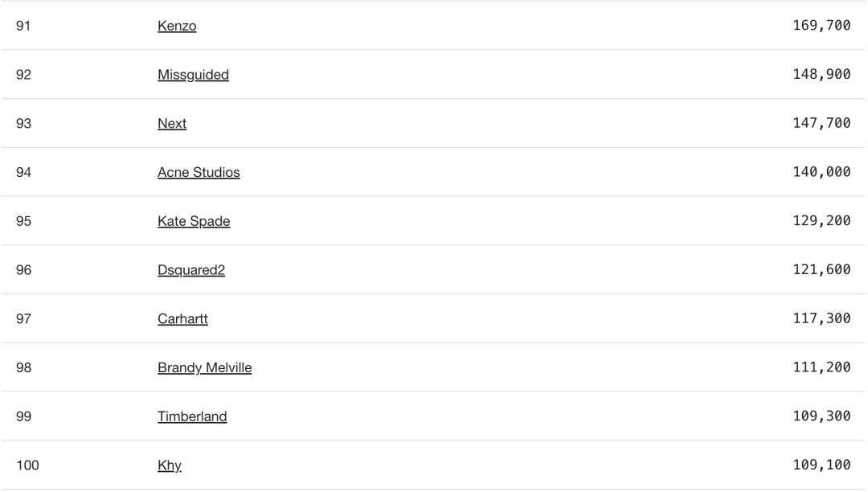The image size is (868, 492).
Task: Open the Acne Studios link
Action: 199,172
